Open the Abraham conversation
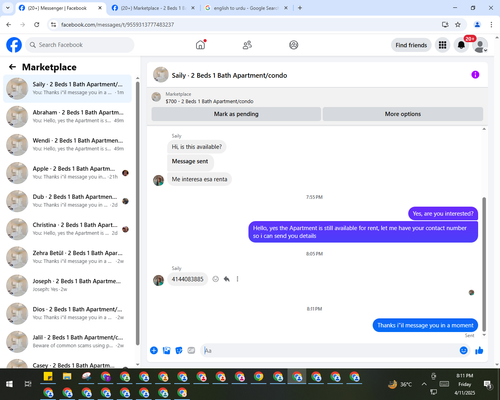This screenshot has width=500, height=400. pos(67,117)
